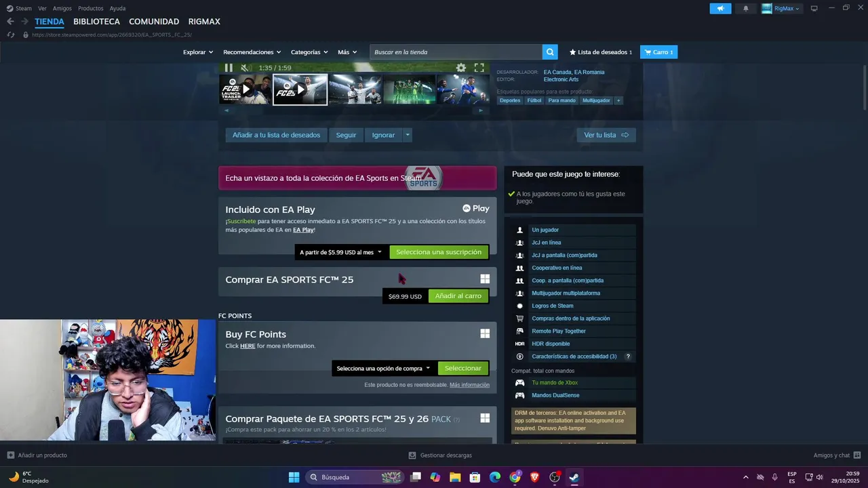
Task: Click the Ignorar button
Action: pos(383,135)
